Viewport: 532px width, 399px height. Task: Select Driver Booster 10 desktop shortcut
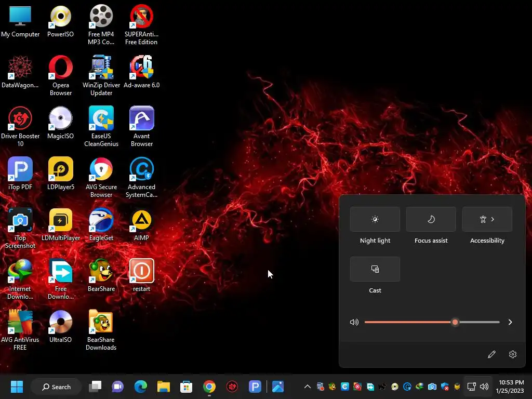(x=20, y=126)
